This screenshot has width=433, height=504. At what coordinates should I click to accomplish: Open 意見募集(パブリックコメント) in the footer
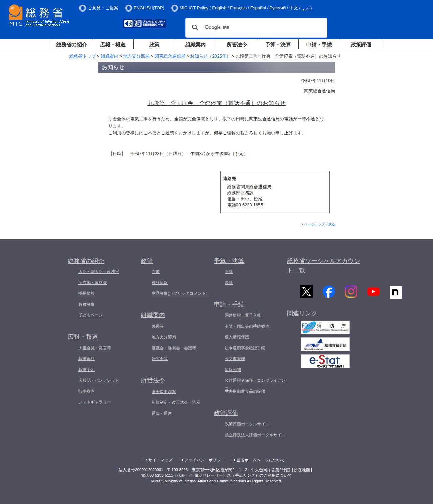pyautogui.click(x=180, y=293)
